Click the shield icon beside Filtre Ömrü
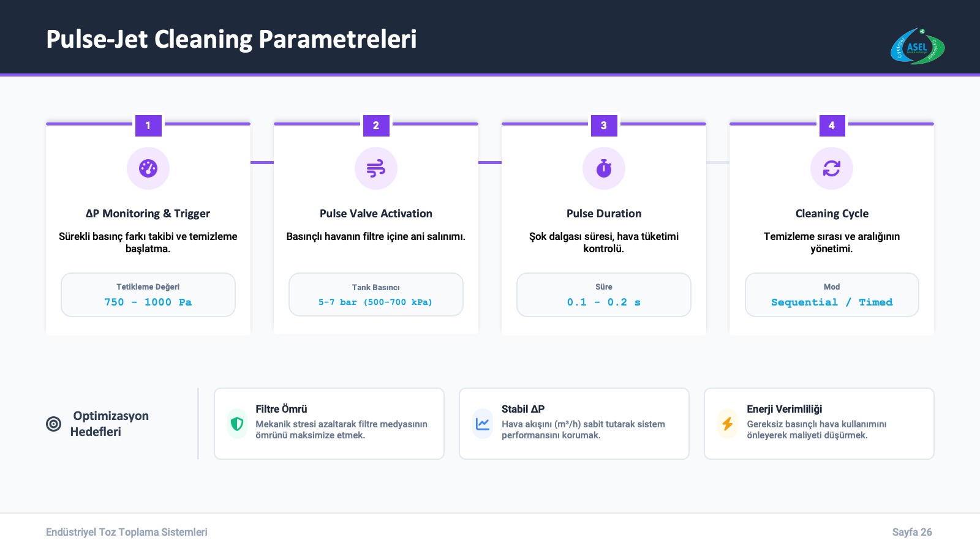 pyautogui.click(x=237, y=424)
